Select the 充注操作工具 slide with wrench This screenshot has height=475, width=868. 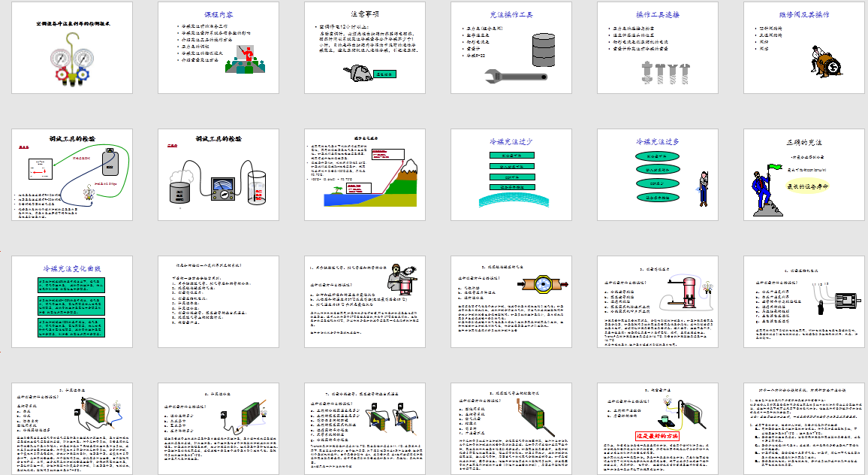pos(511,47)
